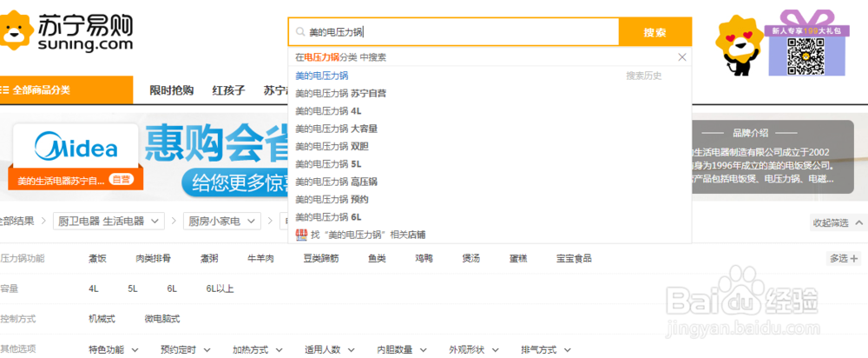Click the lion mascot with heart eyes
Viewport: 868px width, 358px height.
[739, 44]
